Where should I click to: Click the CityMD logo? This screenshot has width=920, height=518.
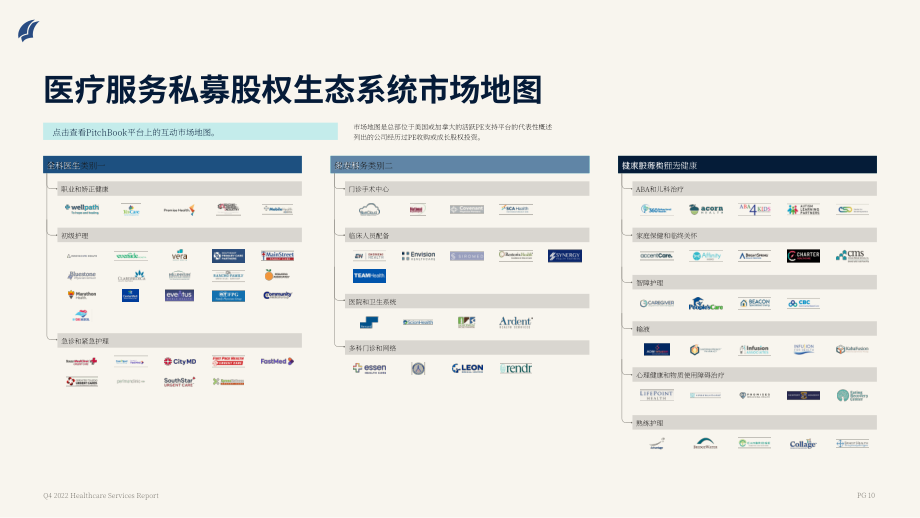(x=180, y=361)
